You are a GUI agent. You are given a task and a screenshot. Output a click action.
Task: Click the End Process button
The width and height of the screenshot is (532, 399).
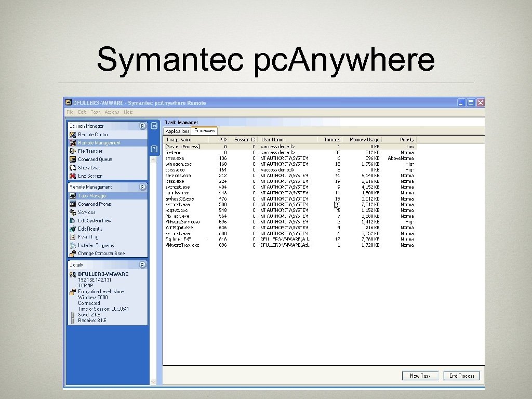pos(462,376)
